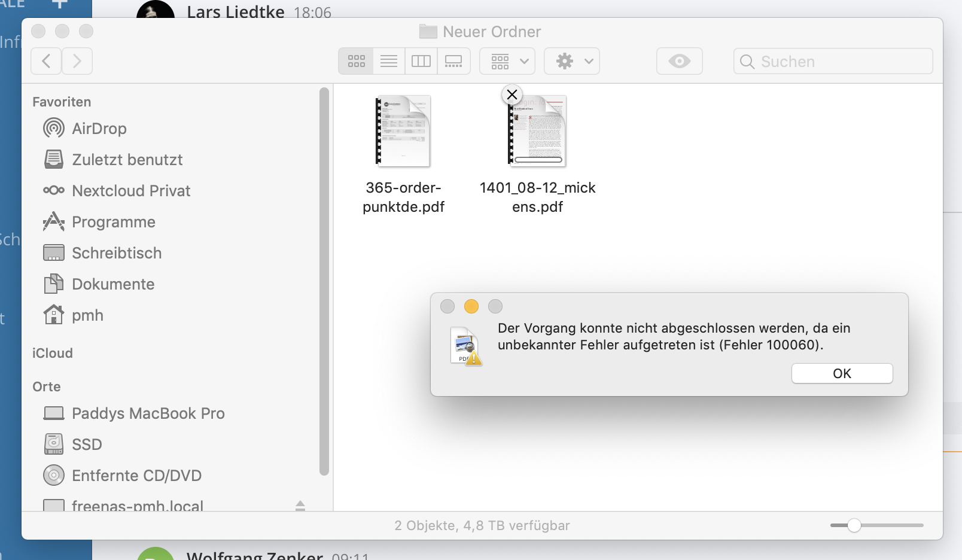Click the AirDrop icon
This screenshot has width=962, height=560.
[x=54, y=128]
